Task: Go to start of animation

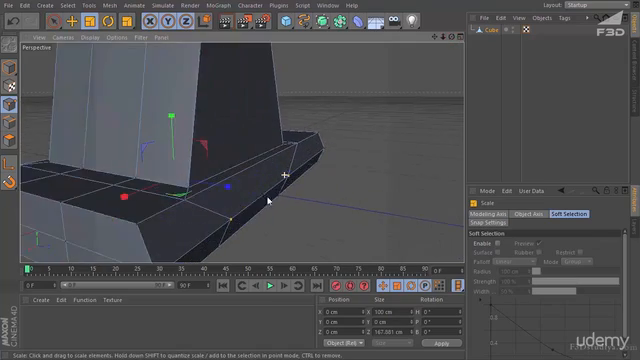Action: coord(223,286)
